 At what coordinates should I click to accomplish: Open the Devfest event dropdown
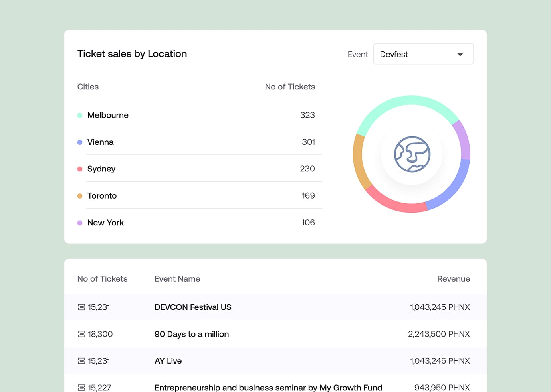(423, 54)
